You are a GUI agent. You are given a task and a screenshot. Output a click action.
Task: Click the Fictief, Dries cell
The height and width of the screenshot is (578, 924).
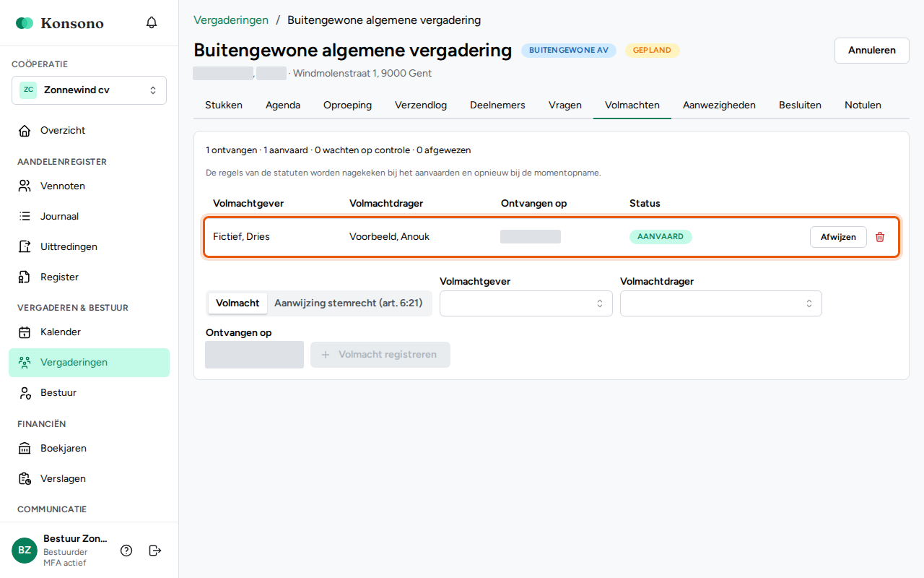tap(241, 237)
